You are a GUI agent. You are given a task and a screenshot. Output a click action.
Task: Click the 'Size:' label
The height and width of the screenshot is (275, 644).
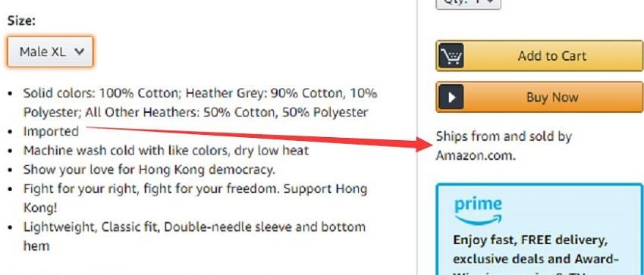click(21, 21)
